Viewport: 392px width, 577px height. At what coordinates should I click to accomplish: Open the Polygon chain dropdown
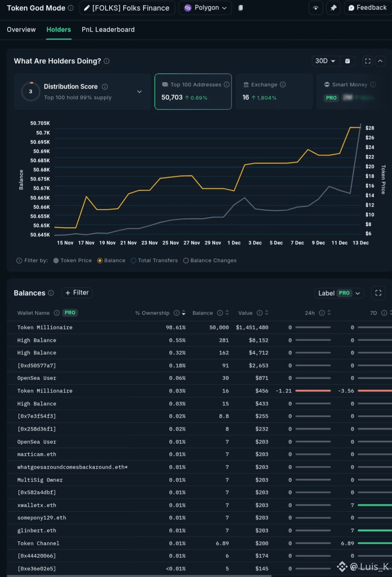205,8
